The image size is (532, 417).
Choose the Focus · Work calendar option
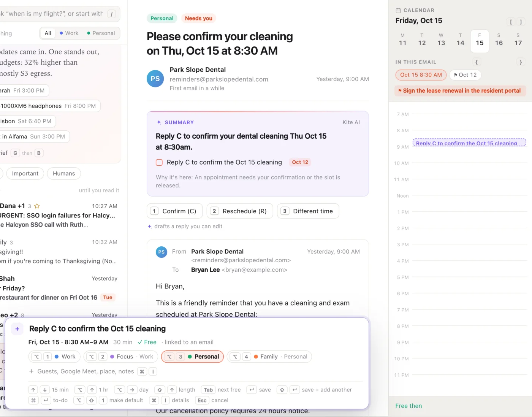(x=121, y=357)
